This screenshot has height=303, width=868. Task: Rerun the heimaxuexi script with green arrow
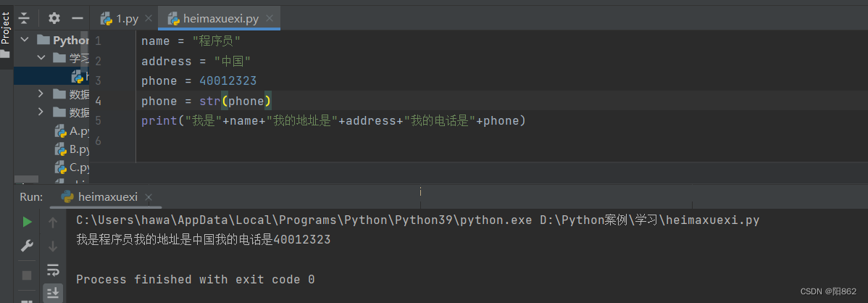coord(27,221)
